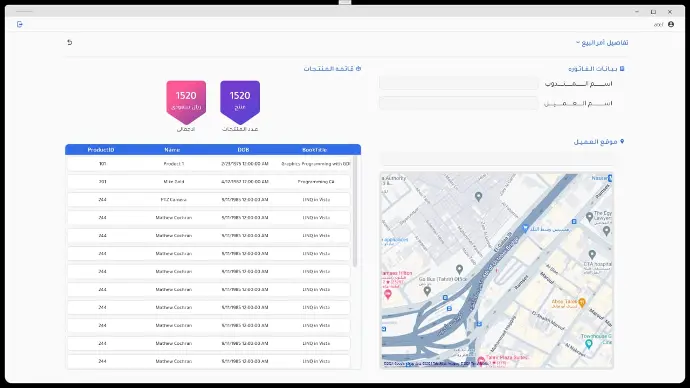Click the customer name input field
690x388 pixels.
(x=459, y=103)
